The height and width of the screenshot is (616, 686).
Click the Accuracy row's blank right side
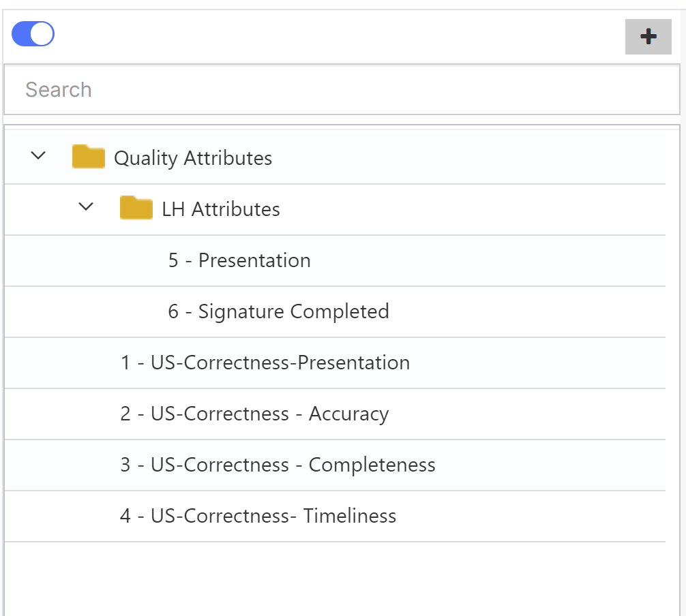point(546,414)
